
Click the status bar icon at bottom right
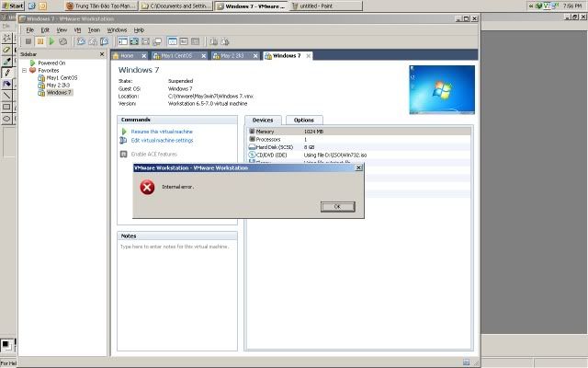click(x=466, y=362)
